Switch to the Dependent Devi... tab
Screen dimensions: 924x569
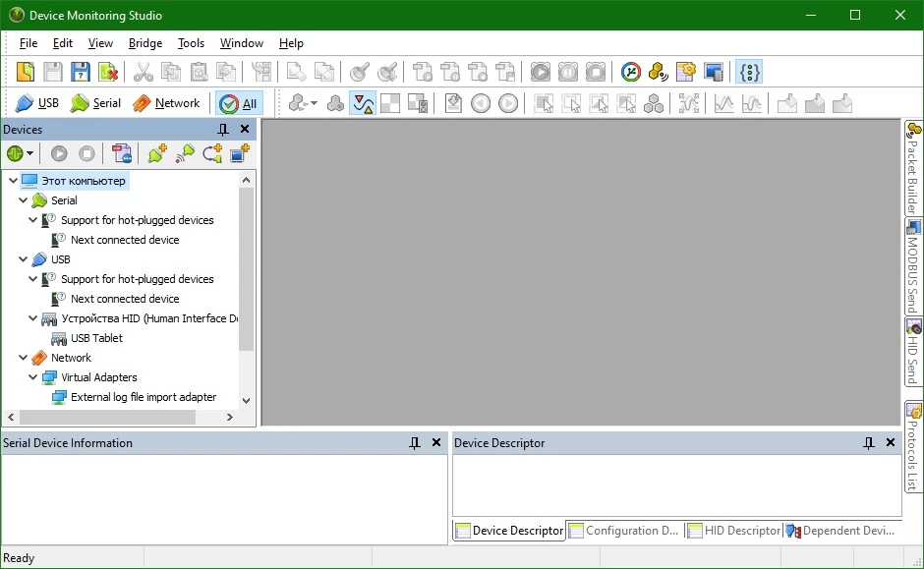(x=840, y=531)
